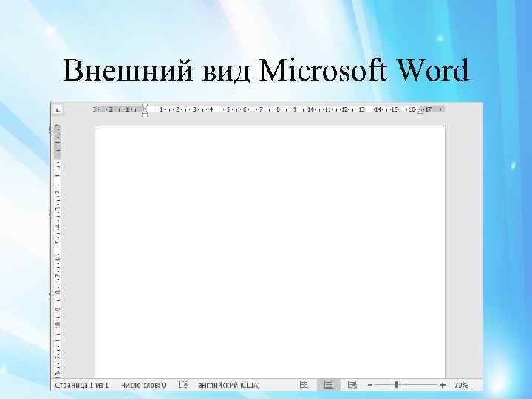Click inside the blank document page

pyautogui.click(x=270, y=252)
